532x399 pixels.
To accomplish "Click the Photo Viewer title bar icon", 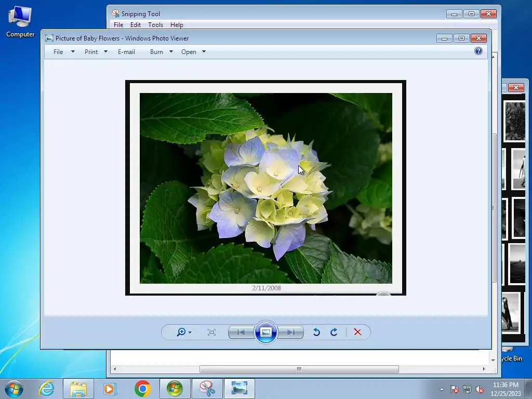I will (49, 38).
